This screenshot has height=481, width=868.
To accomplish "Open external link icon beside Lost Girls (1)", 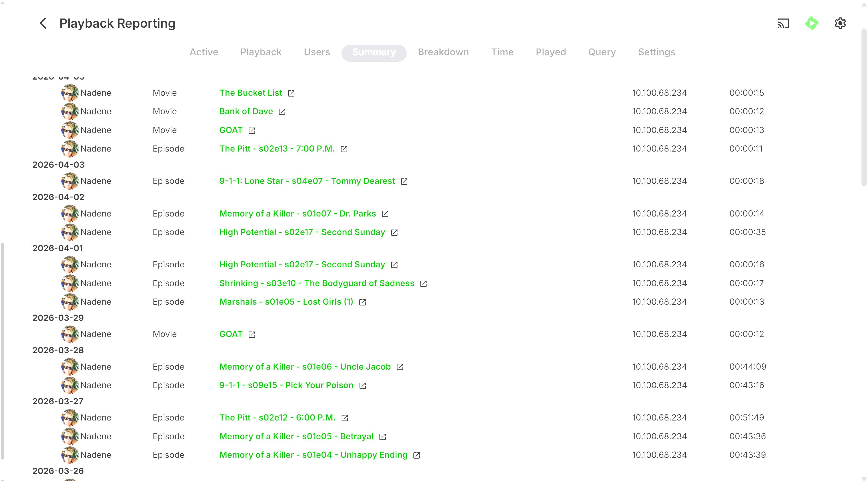I will click(362, 302).
